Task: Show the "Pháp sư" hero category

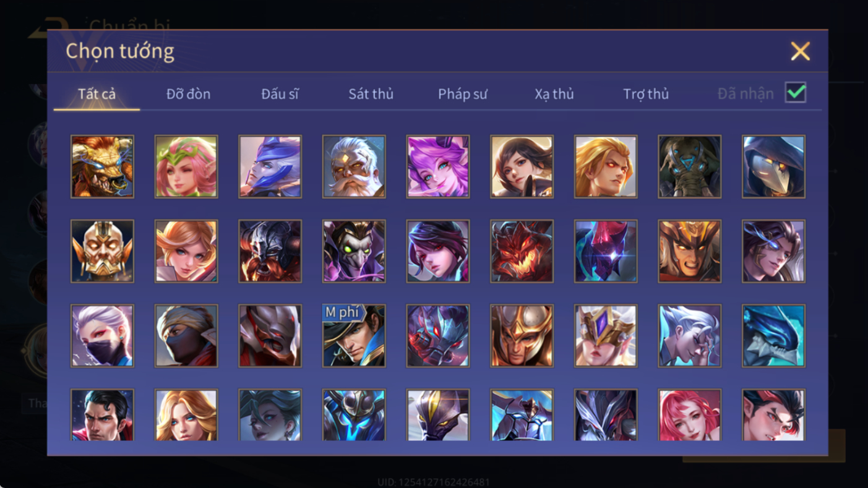Action: coord(463,94)
